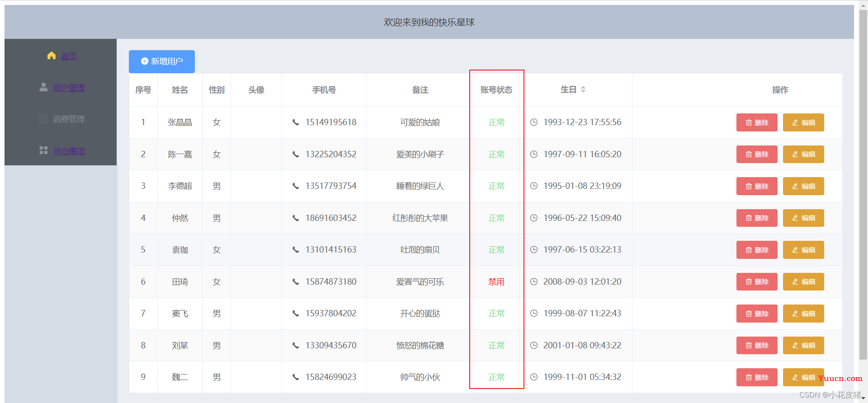Screen dimensions: 868x403
Task: Click the phone icon next to 15824699023
Action: 296,377
